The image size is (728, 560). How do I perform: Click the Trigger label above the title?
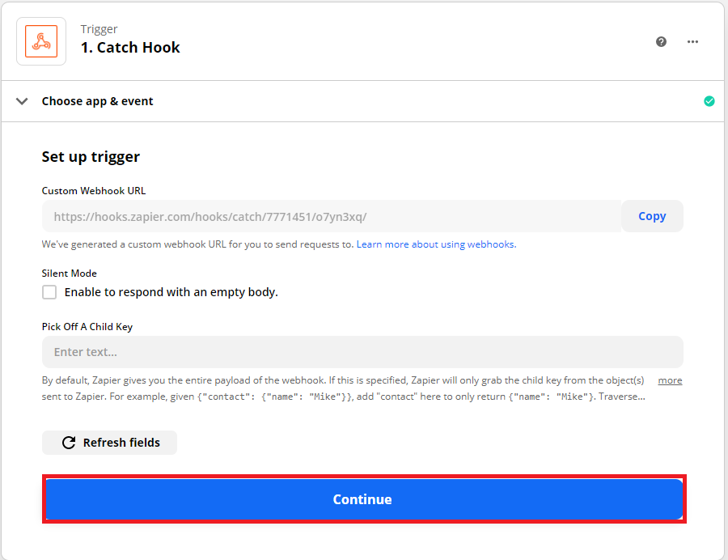click(99, 29)
